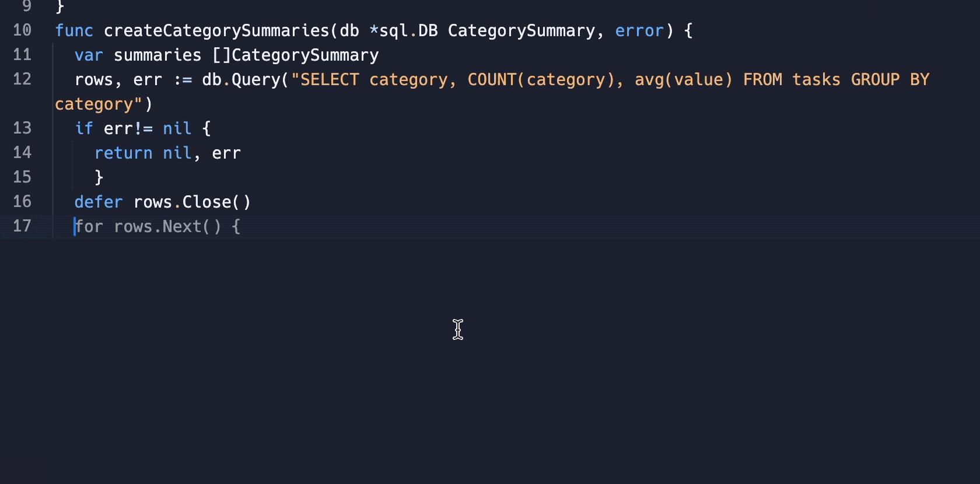Click line number 14 in the gutter
Viewport: 980px width, 484px height.
click(x=22, y=153)
